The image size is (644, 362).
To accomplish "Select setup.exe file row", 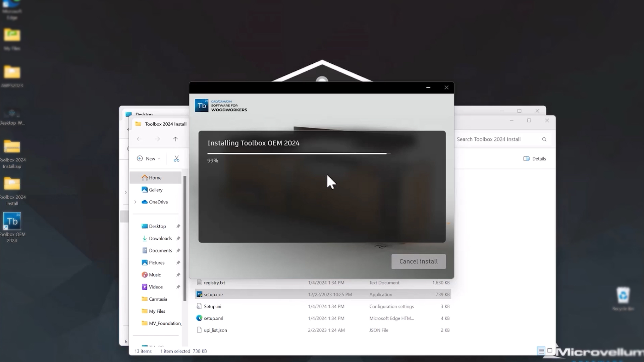I will [x=323, y=294].
